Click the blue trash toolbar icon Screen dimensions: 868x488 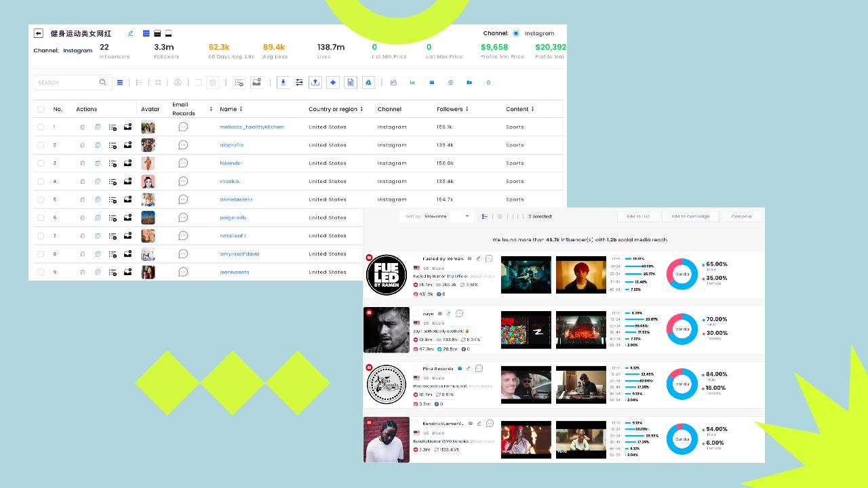click(x=488, y=83)
